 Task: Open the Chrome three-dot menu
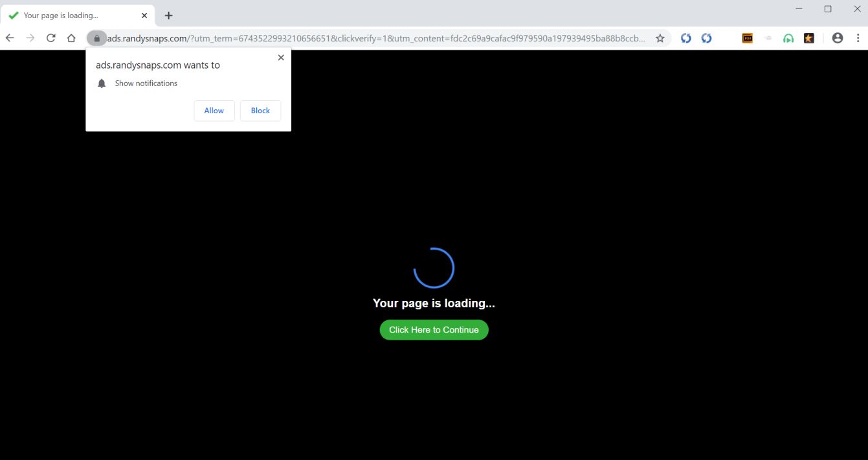coord(859,38)
